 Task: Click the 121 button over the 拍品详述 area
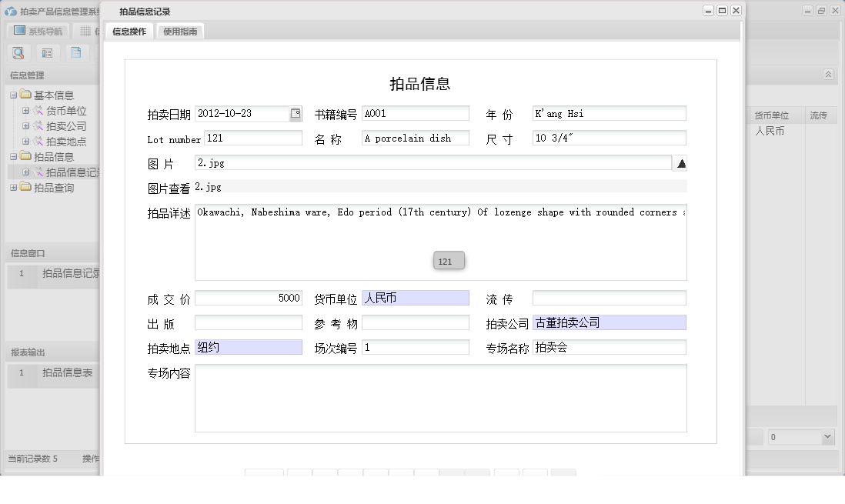click(449, 260)
